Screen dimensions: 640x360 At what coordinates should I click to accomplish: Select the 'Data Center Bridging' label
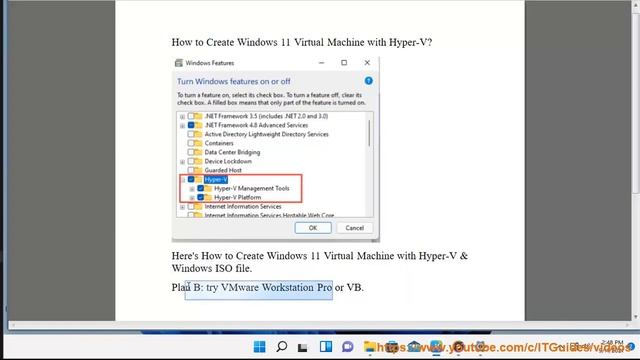[232, 152]
